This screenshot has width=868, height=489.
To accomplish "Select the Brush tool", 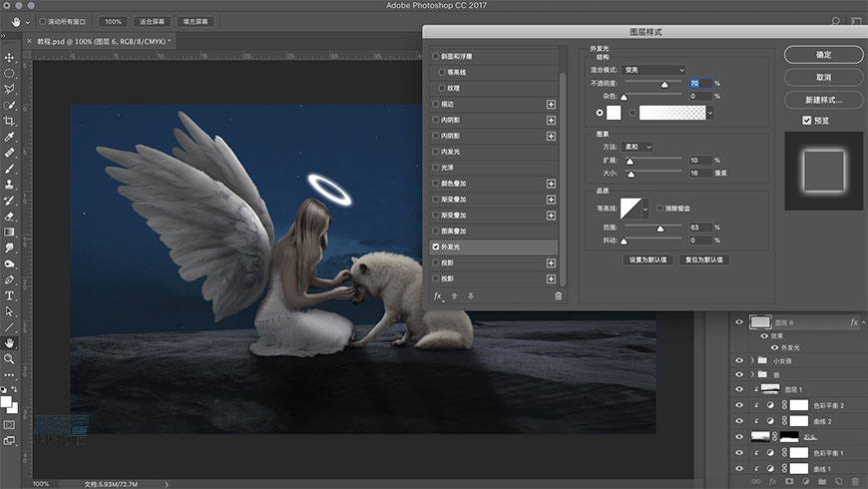I will pos(9,169).
